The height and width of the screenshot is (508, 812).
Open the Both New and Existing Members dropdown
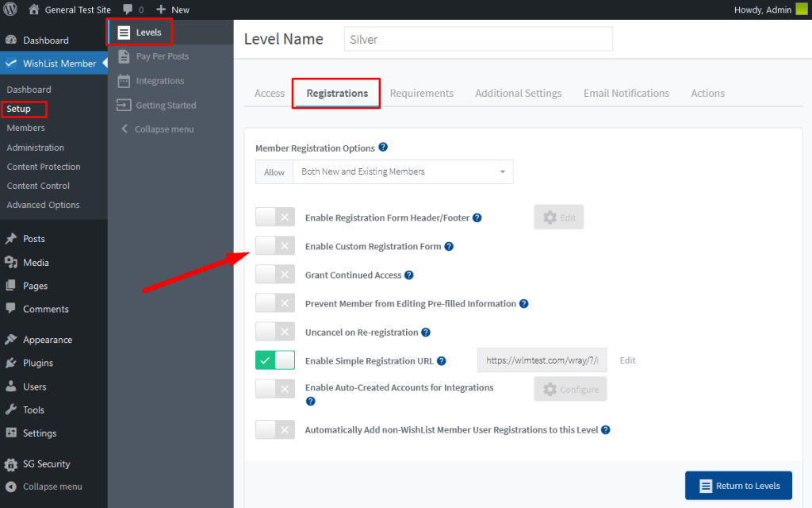pyautogui.click(x=402, y=172)
